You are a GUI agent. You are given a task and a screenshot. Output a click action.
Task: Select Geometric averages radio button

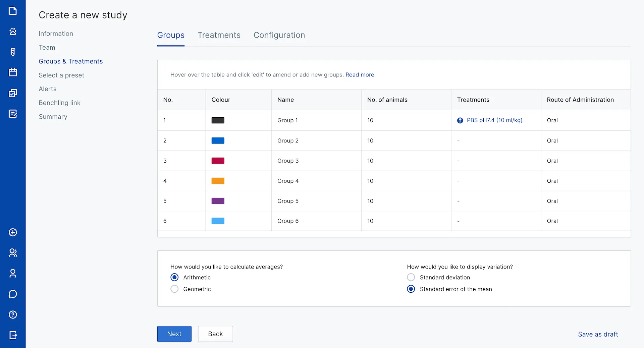174,289
